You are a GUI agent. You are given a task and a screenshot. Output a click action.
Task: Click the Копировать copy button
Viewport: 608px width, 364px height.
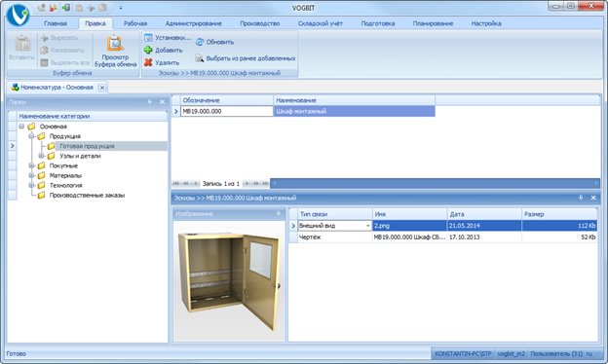[62, 51]
